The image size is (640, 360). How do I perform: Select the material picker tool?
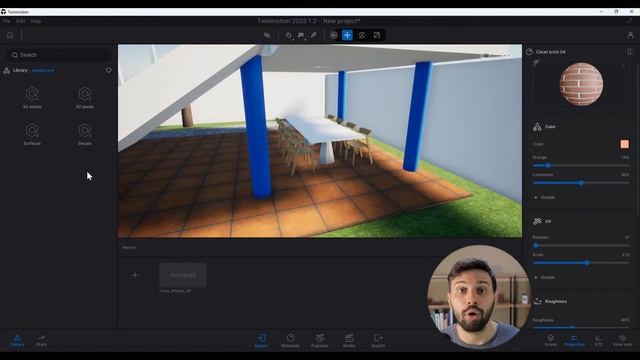pos(289,36)
